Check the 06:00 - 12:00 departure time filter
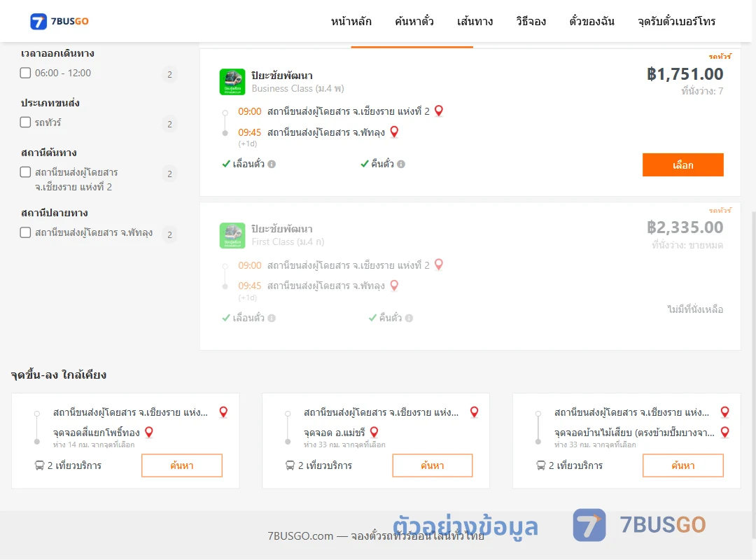This screenshot has width=756, height=560. [x=26, y=73]
